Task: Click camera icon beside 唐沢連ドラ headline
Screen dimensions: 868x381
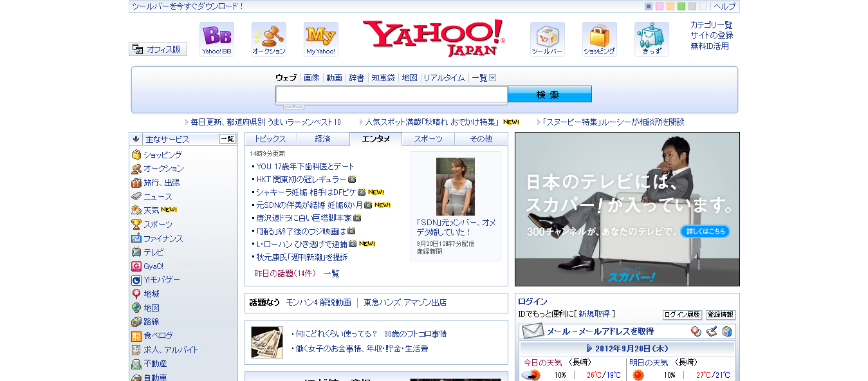Action: pyautogui.click(x=357, y=218)
